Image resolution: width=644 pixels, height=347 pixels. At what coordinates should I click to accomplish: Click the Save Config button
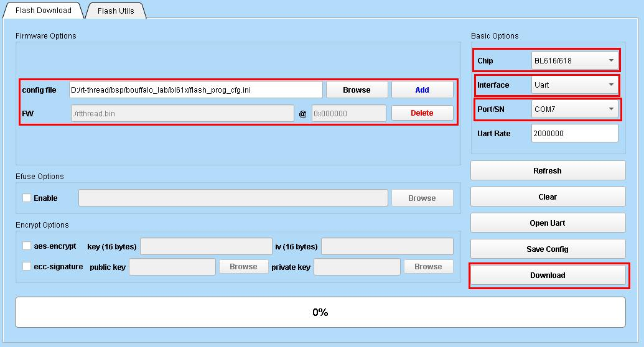point(548,249)
